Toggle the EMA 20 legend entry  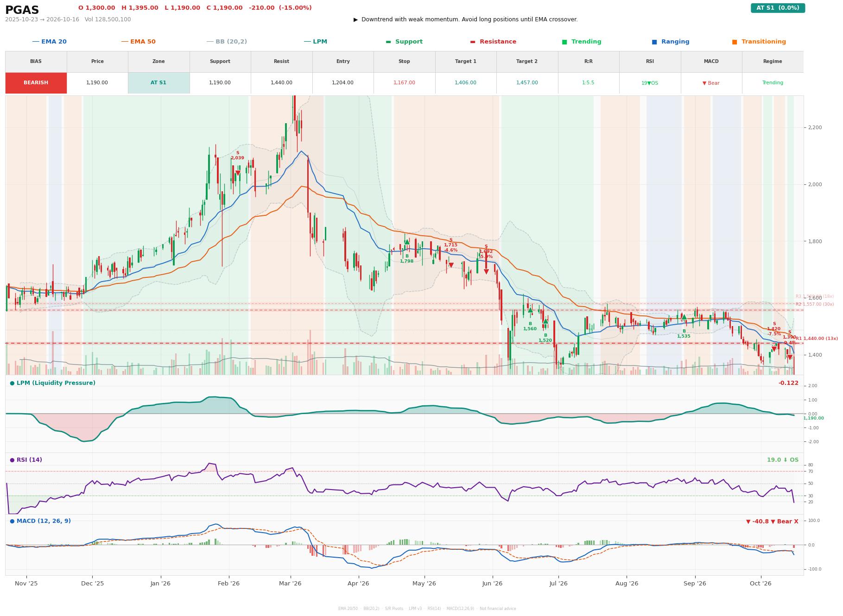pos(49,42)
